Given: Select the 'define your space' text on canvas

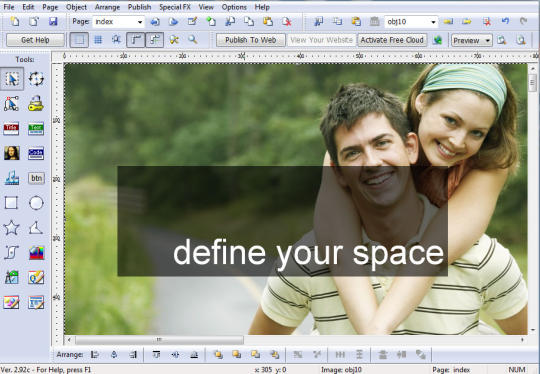Looking at the screenshot, I should tap(308, 254).
